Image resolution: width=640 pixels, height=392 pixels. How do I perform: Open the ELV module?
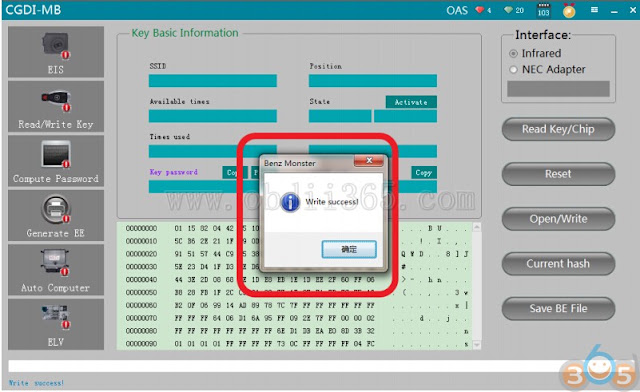pyautogui.click(x=56, y=324)
